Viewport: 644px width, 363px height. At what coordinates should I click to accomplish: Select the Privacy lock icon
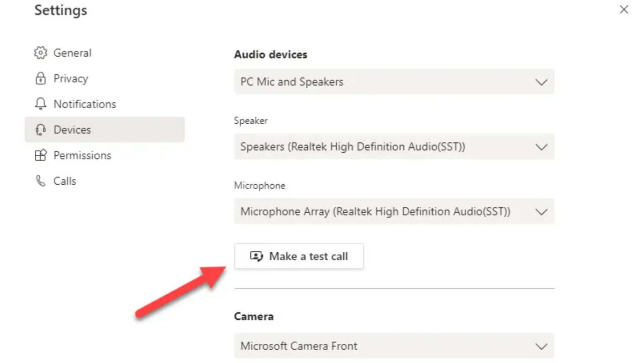tap(40, 78)
